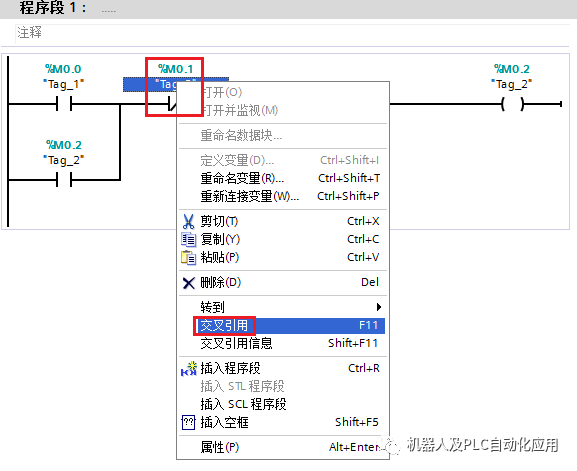Click the Insert network icon

189,368
